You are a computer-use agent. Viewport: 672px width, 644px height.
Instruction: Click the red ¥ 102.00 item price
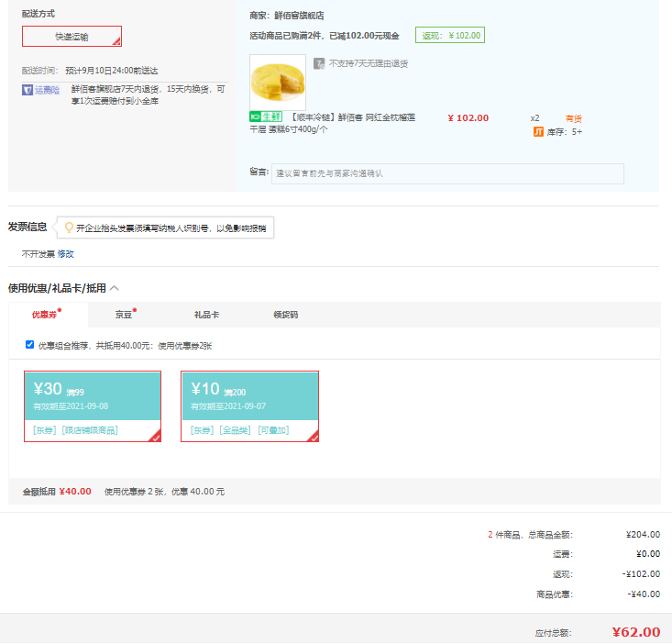(x=468, y=118)
